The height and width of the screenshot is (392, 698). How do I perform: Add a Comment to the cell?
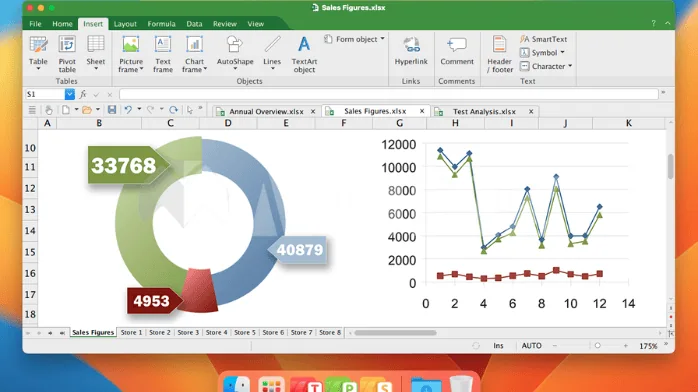point(457,51)
